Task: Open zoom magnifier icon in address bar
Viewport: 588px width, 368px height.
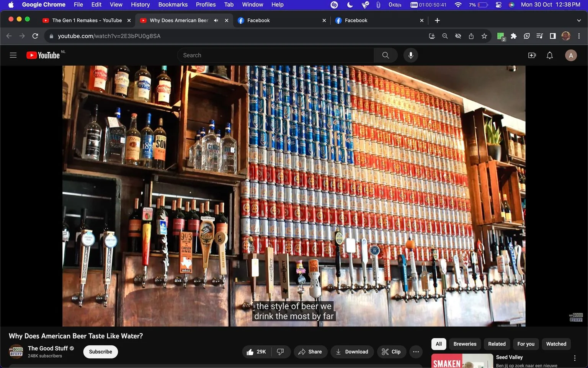Action: (x=445, y=36)
